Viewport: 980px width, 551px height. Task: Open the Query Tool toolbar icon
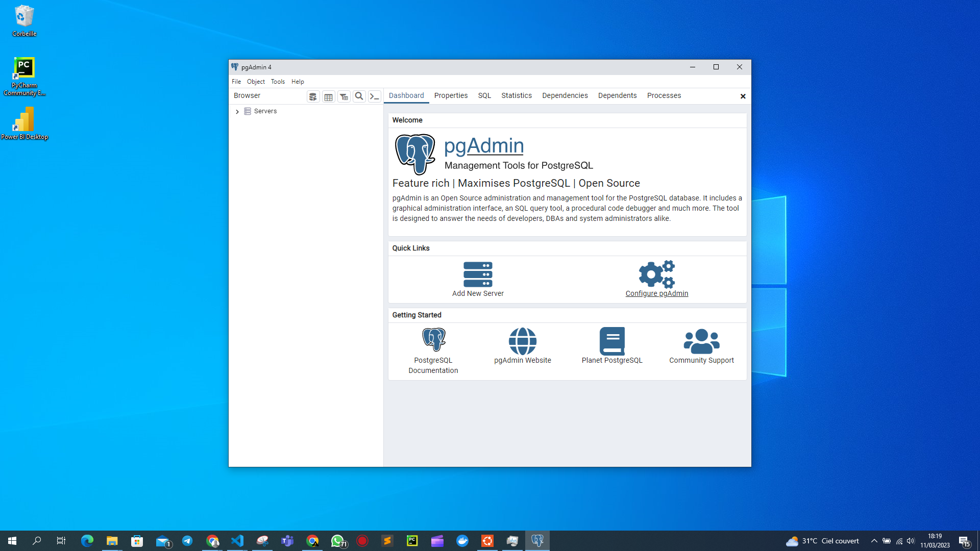coord(313,96)
